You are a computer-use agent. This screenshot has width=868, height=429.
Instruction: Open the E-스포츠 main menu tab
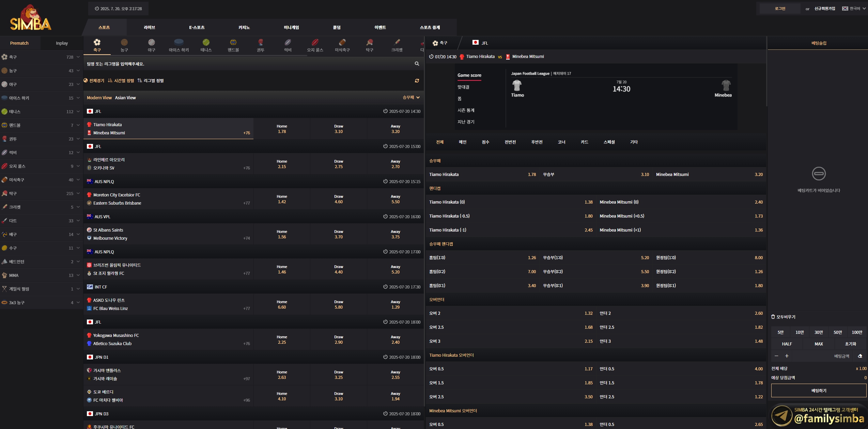tap(197, 27)
